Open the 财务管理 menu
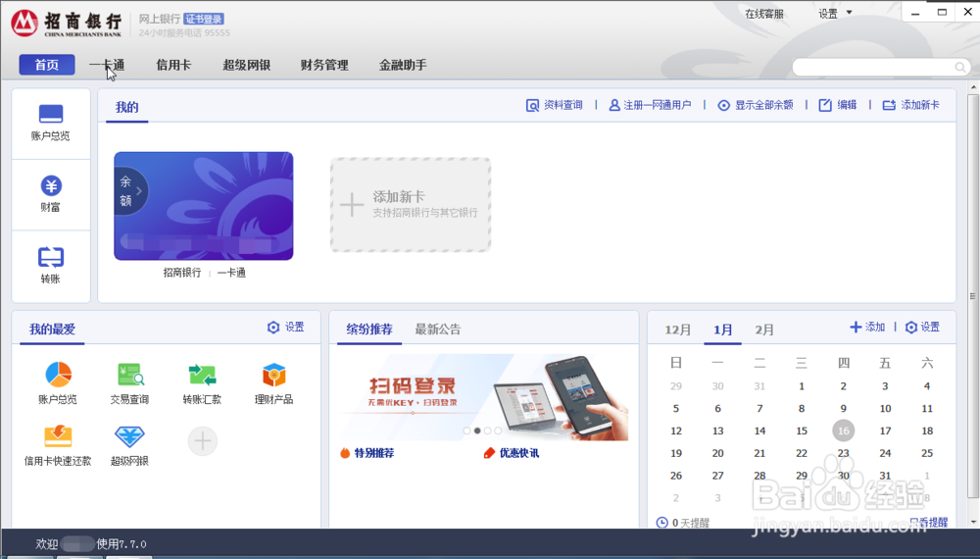This screenshot has height=559, width=980. [x=324, y=65]
